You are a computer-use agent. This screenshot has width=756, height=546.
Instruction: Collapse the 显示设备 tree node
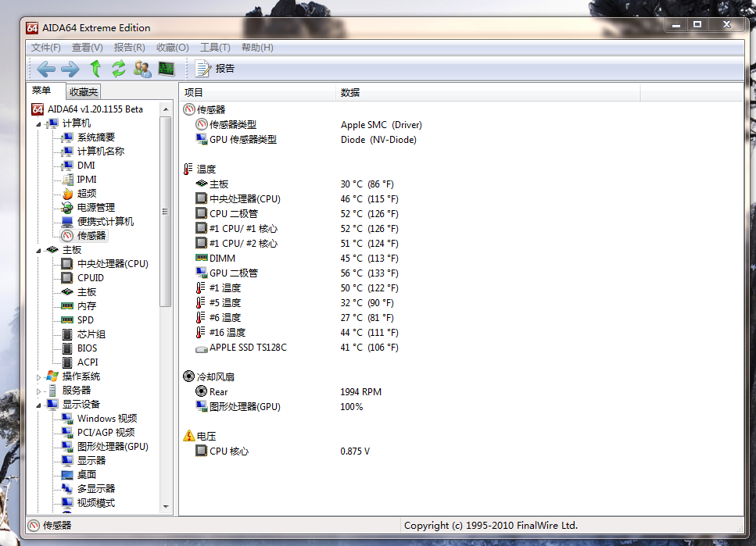pyautogui.click(x=38, y=405)
